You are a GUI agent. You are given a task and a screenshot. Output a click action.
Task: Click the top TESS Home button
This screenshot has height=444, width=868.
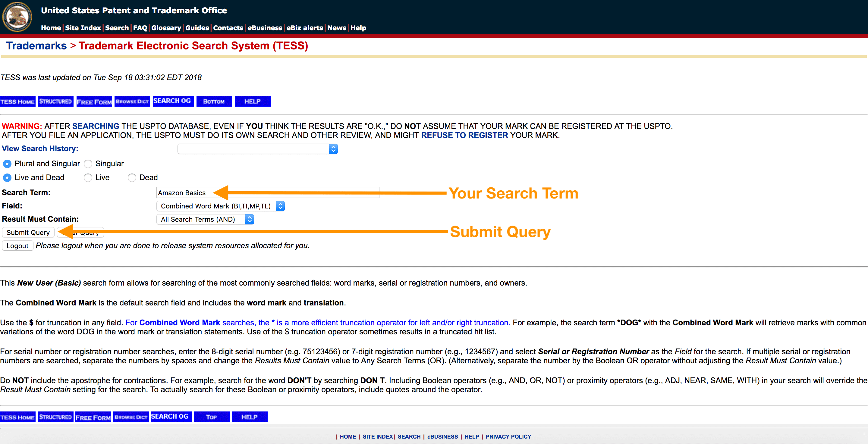pyautogui.click(x=17, y=102)
